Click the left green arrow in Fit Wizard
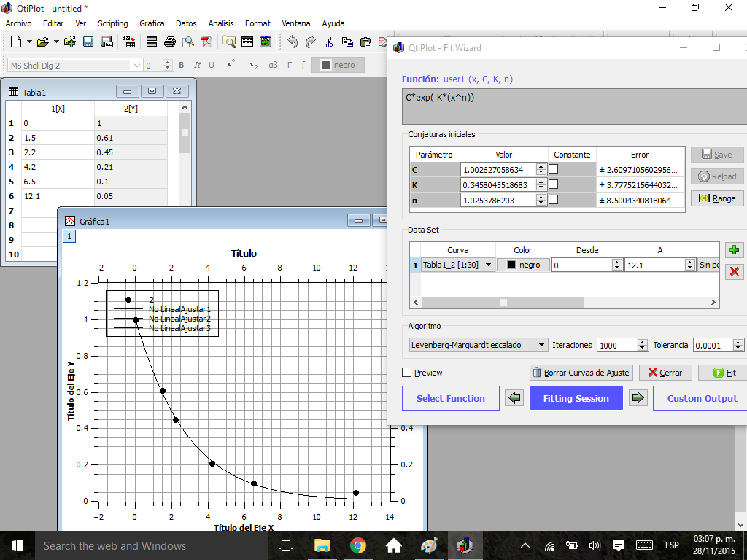Image resolution: width=747 pixels, height=560 pixels. tap(514, 398)
